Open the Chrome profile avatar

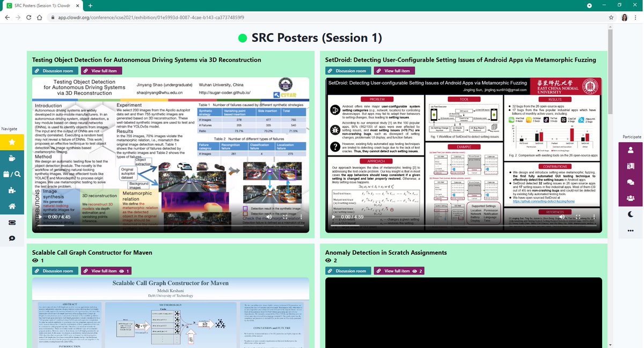[625, 17]
